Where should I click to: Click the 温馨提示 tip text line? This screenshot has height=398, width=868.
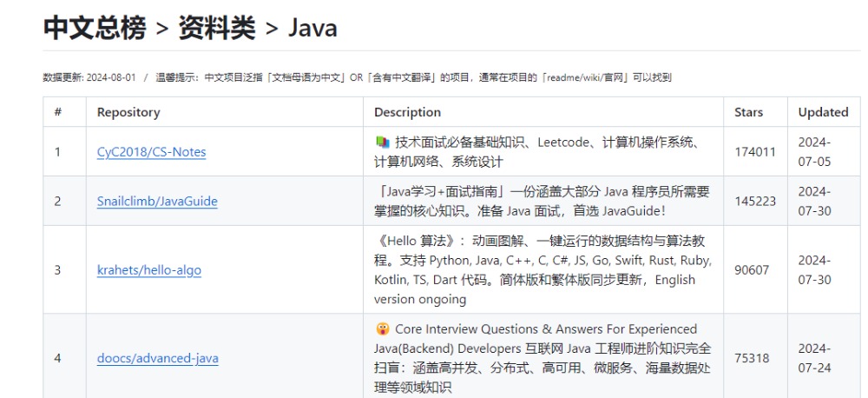[x=413, y=77]
